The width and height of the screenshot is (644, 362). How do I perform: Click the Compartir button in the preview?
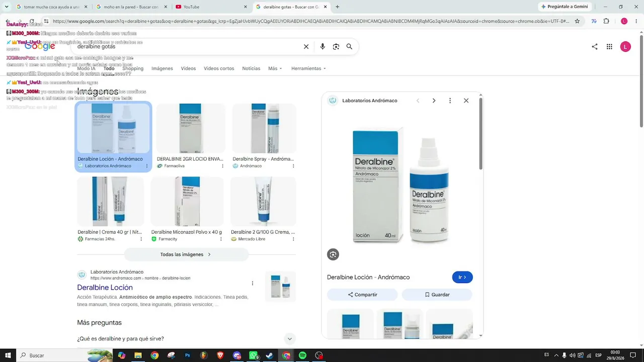[362, 295]
